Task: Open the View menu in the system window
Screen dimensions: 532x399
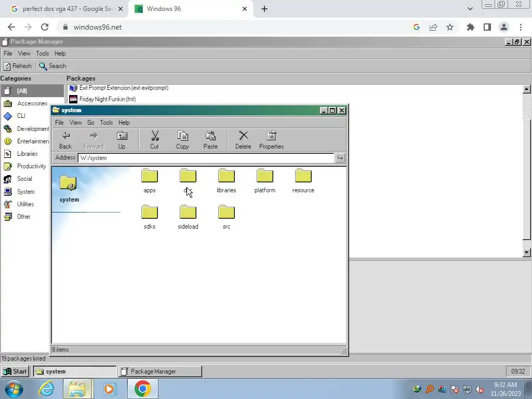Action: 76,123
